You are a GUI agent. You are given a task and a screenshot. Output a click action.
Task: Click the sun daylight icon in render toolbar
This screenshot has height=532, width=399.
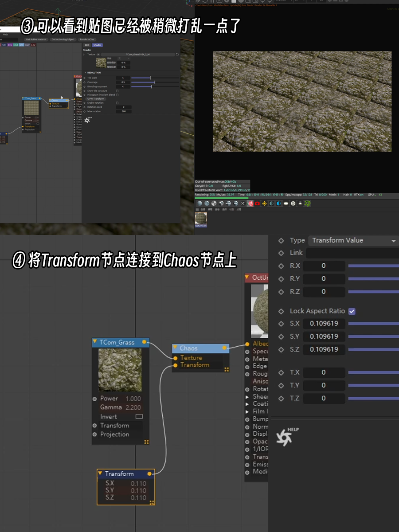[264, 203]
